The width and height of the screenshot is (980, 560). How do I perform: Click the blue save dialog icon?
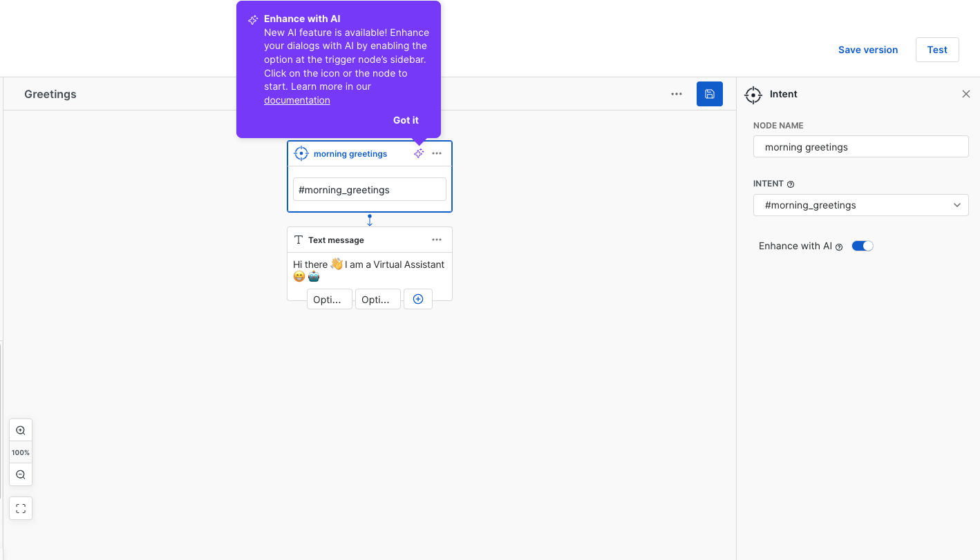(x=709, y=94)
